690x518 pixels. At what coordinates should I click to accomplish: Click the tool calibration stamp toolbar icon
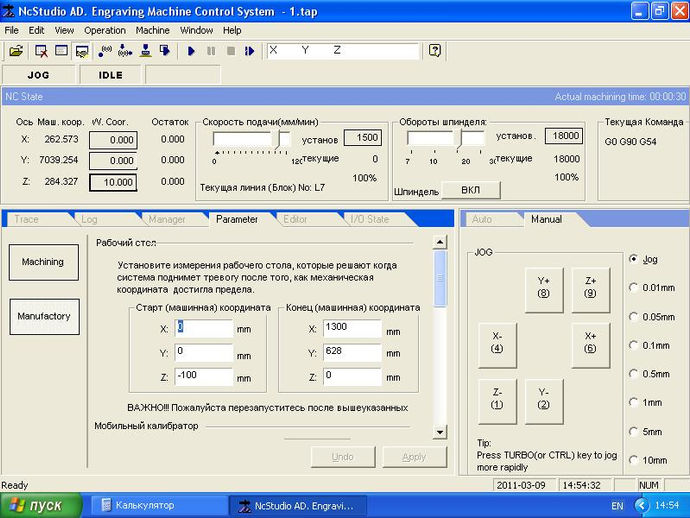(x=146, y=51)
